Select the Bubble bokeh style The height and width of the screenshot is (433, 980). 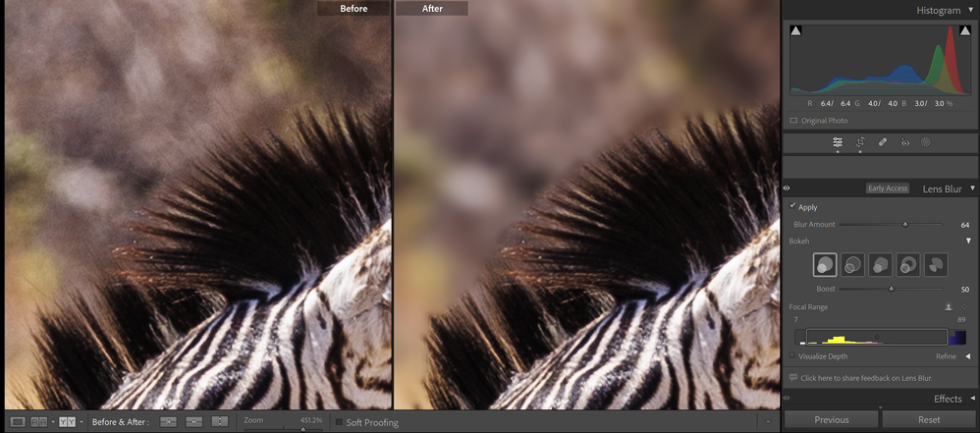click(x=852, y=265)
